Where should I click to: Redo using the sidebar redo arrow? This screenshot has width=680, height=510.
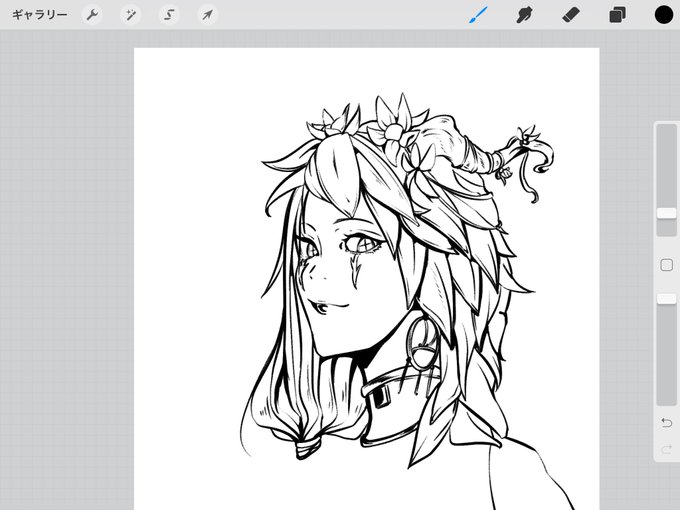click(x=666, y=449)
